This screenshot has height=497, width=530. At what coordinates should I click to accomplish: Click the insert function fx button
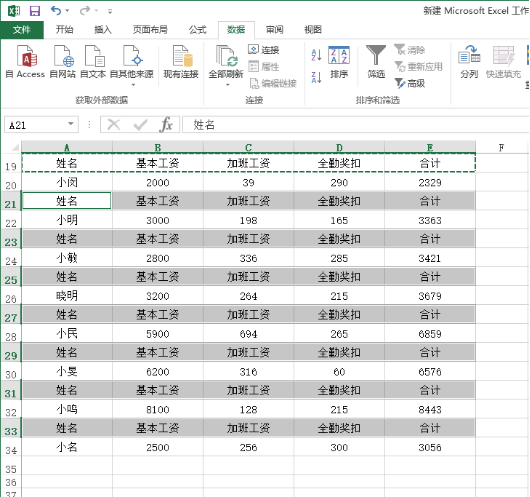166,124
